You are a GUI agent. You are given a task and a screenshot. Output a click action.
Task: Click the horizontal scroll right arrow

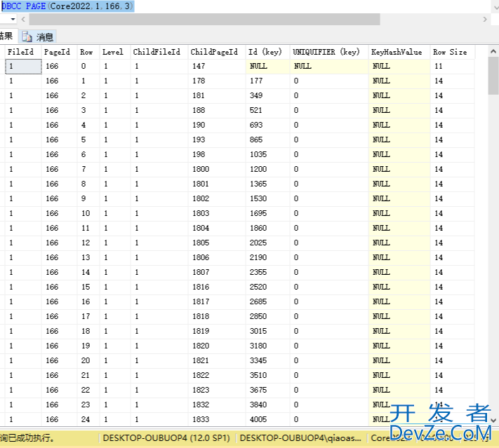(x=485, y=20)
